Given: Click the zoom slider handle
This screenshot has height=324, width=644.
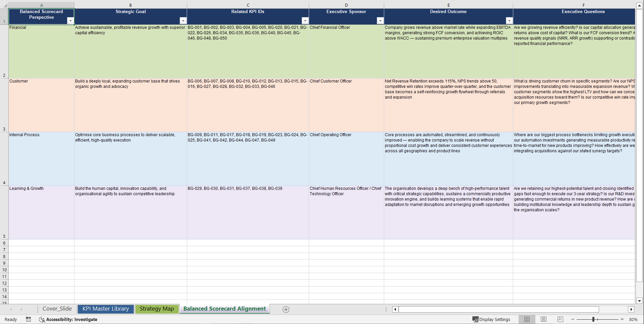Looking at the screenshot, I should point(593,319).
